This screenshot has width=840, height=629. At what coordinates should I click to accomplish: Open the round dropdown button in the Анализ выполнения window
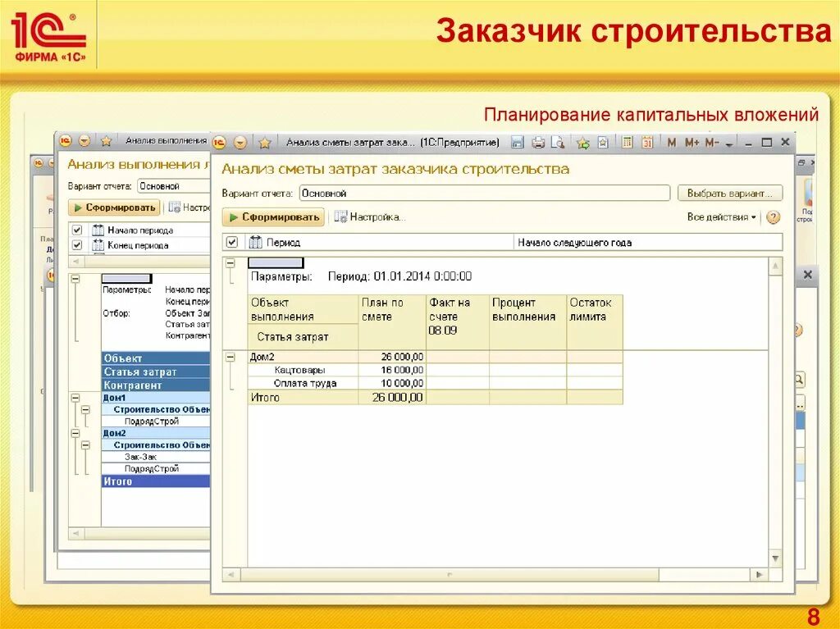coord(84,141)
